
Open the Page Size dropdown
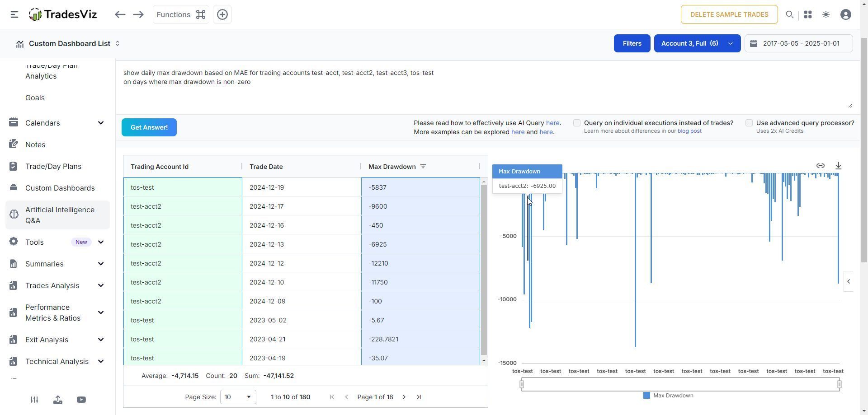point(238,397)
